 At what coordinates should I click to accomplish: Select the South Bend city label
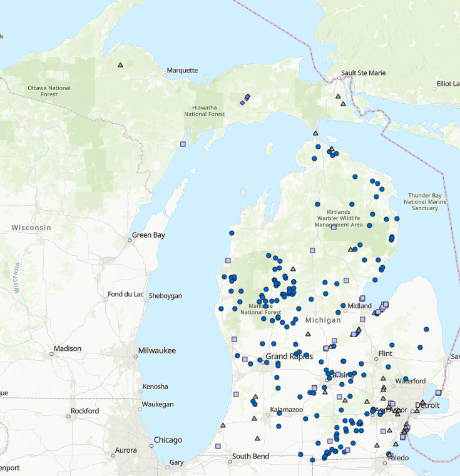pyautogui.click(x=251, y=456)
